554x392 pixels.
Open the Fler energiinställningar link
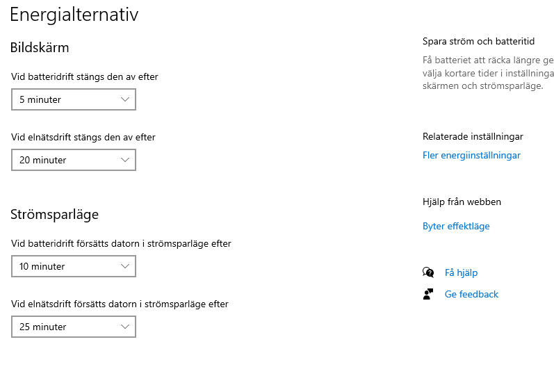click(x=471, y=155)
